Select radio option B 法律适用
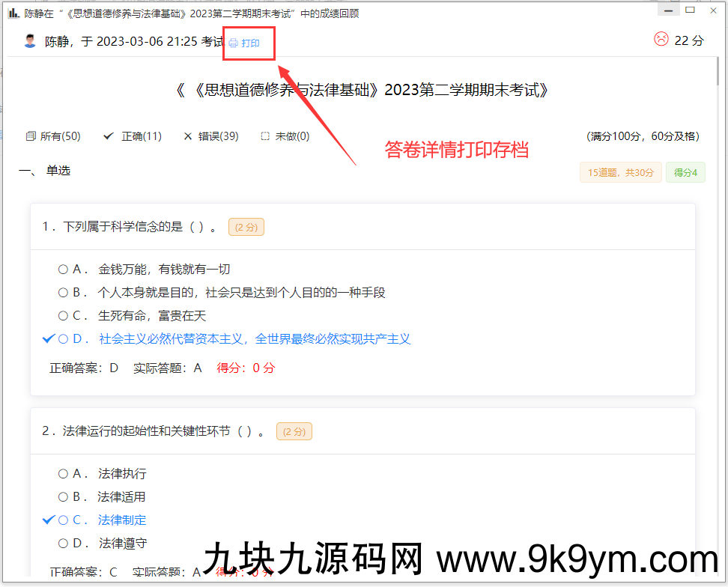 (x=63, y=496)
